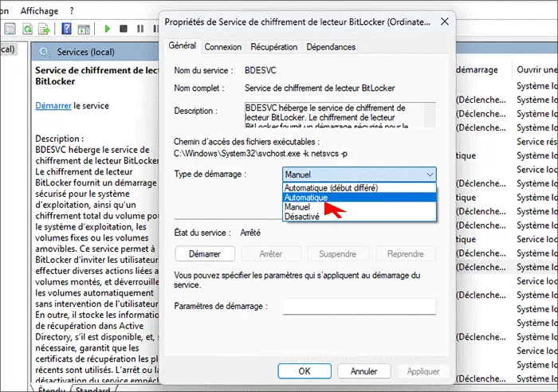This screenshot has width=558, height=392.
Task: Confirm the dialog with OK
Action: [x=305, y=371]
